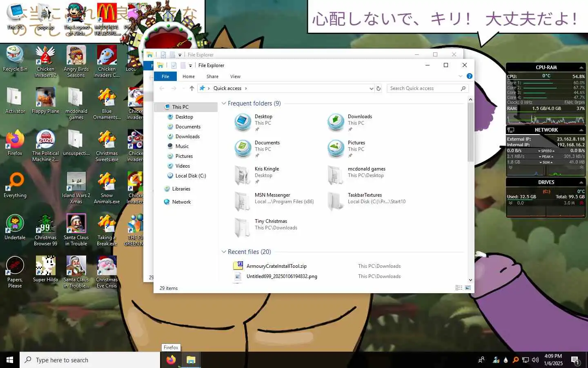The height and width of the screenshot is (368, 588).
Task: Open the Activator desktop icon
Action: [15, 101]
